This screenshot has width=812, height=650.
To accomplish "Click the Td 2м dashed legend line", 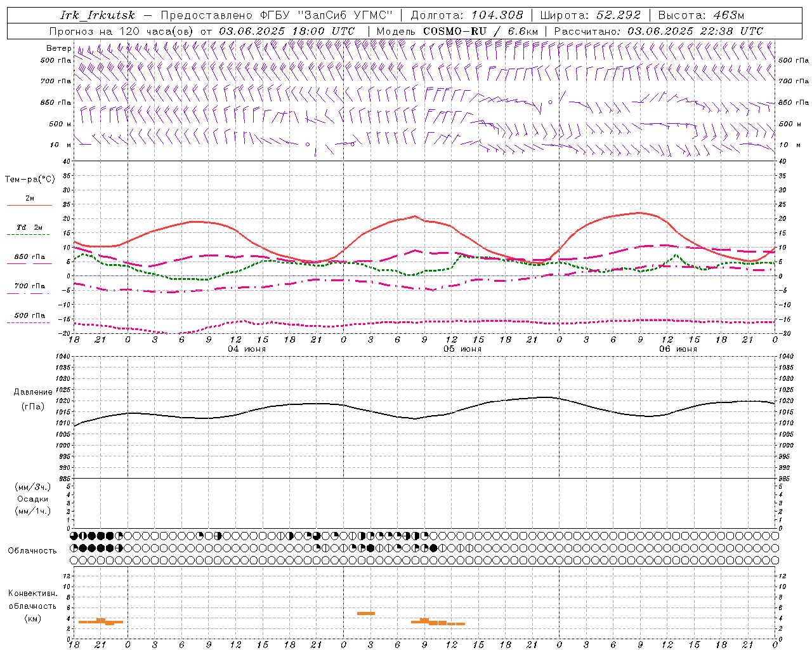I will point(29,235).
